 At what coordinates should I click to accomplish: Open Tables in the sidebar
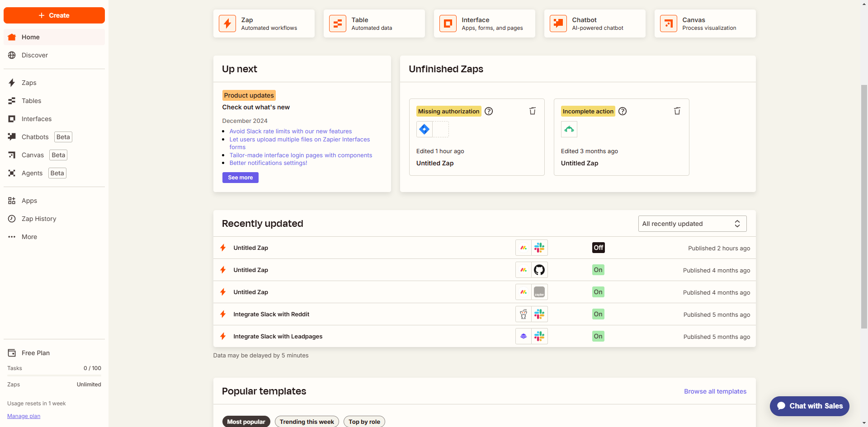[54, 101]
